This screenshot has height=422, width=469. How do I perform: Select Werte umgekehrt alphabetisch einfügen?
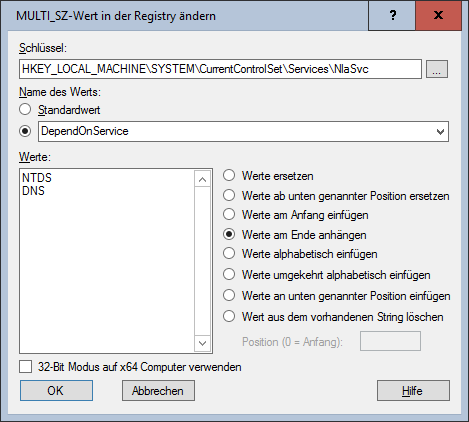click(229, 274)
